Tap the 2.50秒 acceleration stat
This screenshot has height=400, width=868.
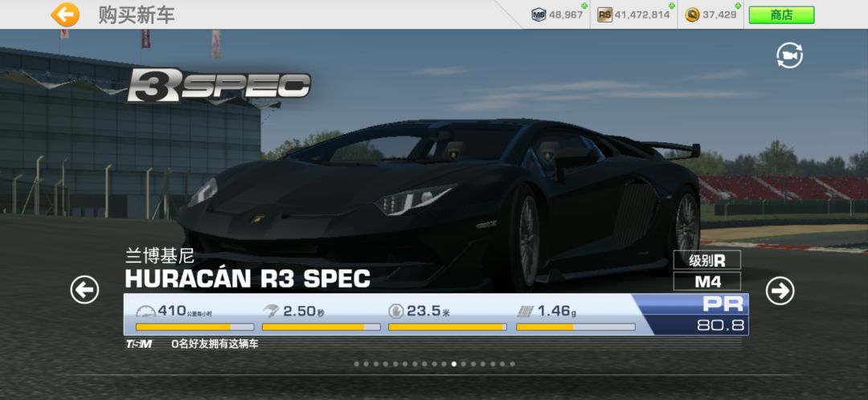coord(304,312)
